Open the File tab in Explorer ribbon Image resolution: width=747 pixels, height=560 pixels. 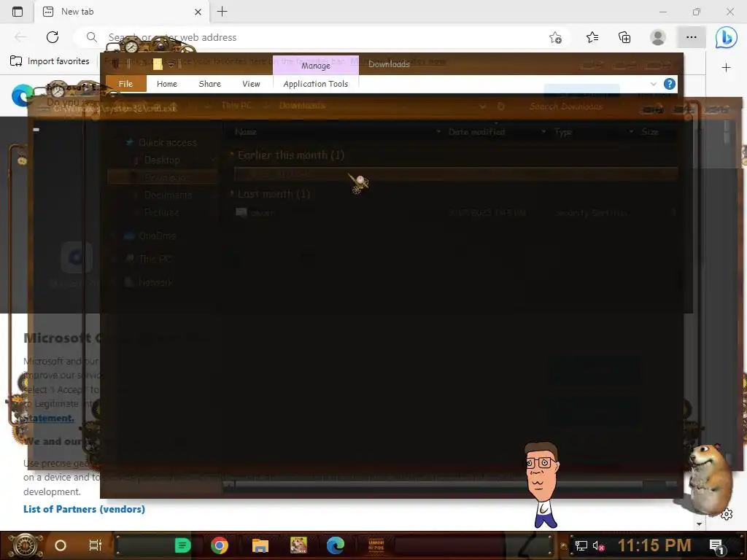(x=125, y=84)
